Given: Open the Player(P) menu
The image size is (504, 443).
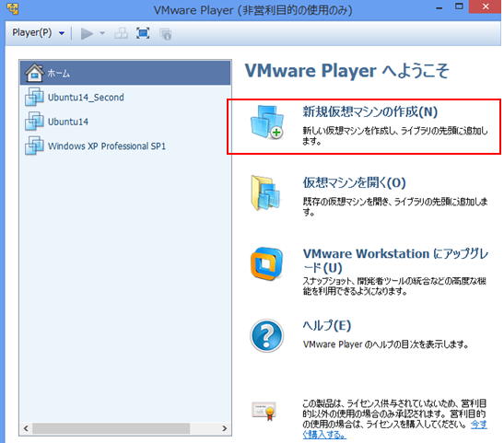Looking at the screenshot, I should point(32,33).
